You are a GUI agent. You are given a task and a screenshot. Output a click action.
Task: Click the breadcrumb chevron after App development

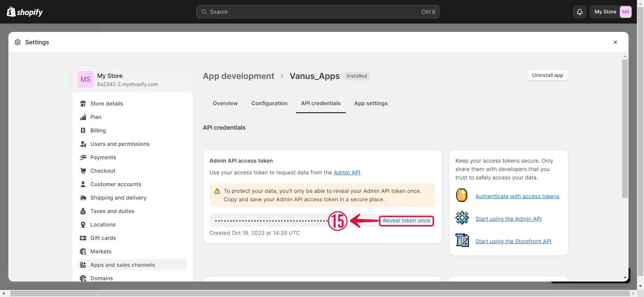(282, 76)
